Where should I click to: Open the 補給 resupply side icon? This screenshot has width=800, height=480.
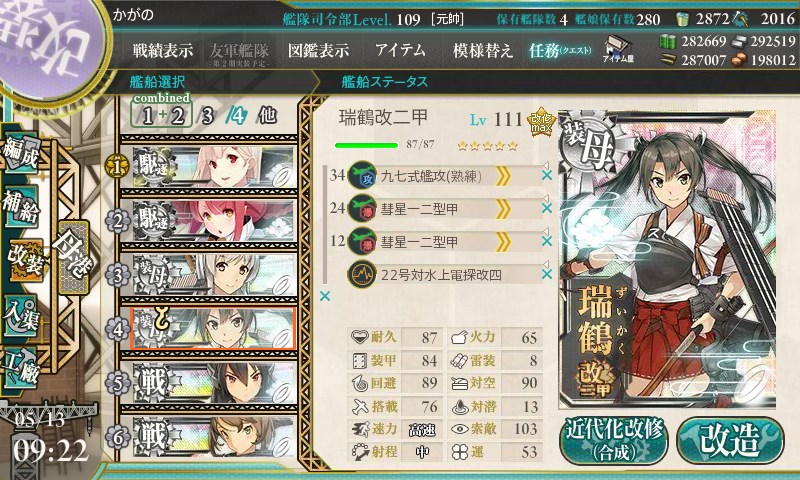[21, 207]
